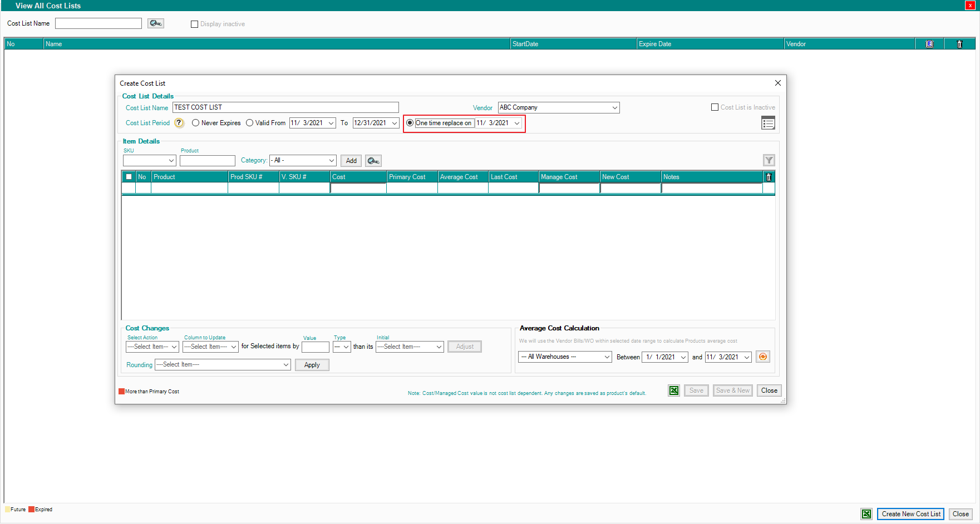This screenshot has width=980, height=524.
Task: Click the search icon beside Cost List Name
Action: tap(155, 23)
